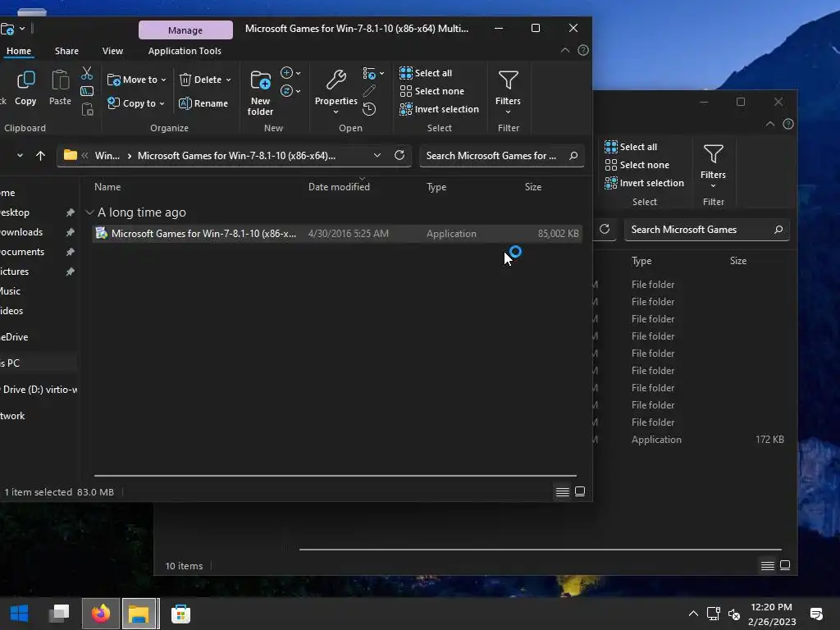Image resolution: width=840 pixels, height=630 pixels.
Task: Click the Edit pencil icon
Action: (369, 91)
